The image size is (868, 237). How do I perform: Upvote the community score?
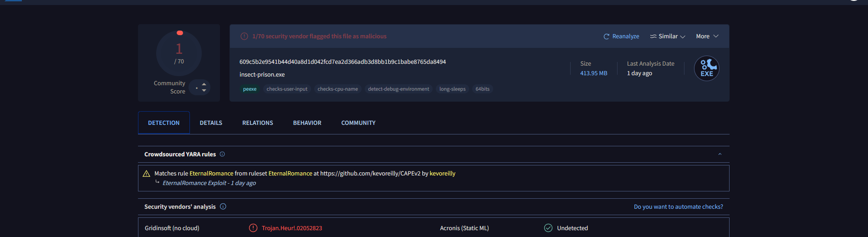[204, 84]
